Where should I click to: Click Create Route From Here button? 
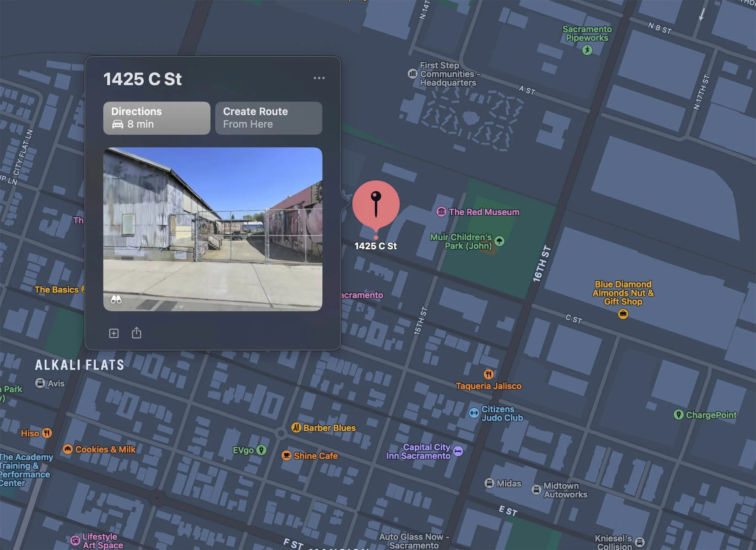(x=269, y=118)
